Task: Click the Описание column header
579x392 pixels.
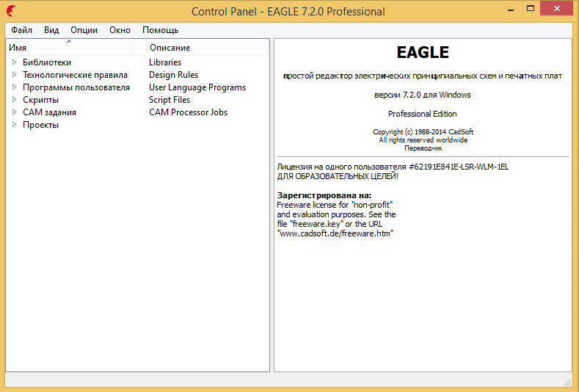Action: coord(169,48)
